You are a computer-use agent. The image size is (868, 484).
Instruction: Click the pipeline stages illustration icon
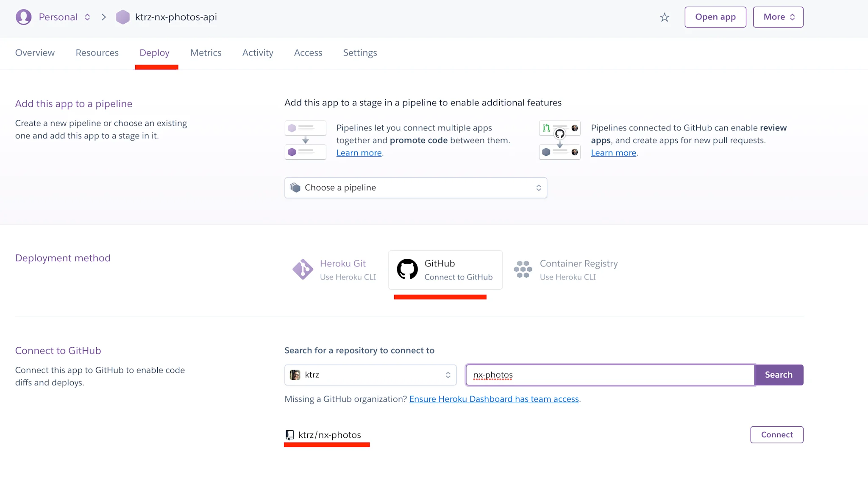click(x=305, y=140)
